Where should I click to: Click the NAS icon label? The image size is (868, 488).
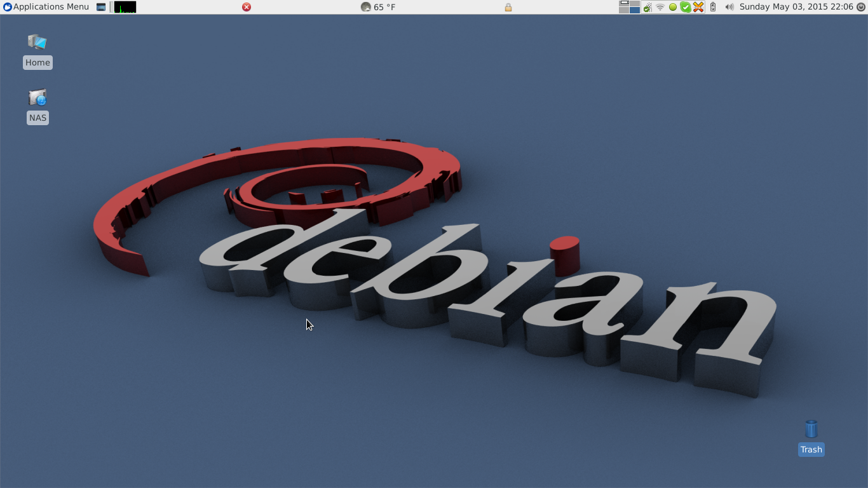(x=37, y=118)
